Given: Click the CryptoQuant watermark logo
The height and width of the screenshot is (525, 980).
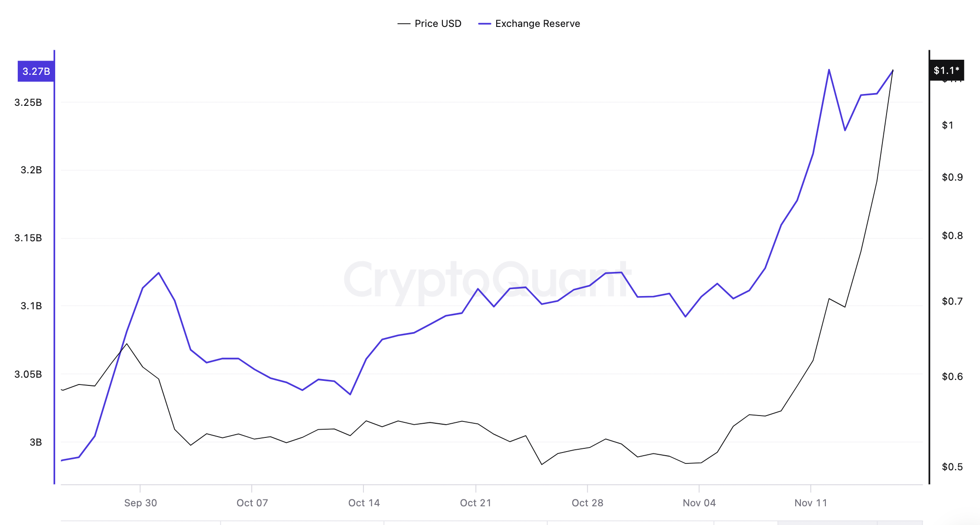Looking at the screenshot, I should click(x=487, y=279).
